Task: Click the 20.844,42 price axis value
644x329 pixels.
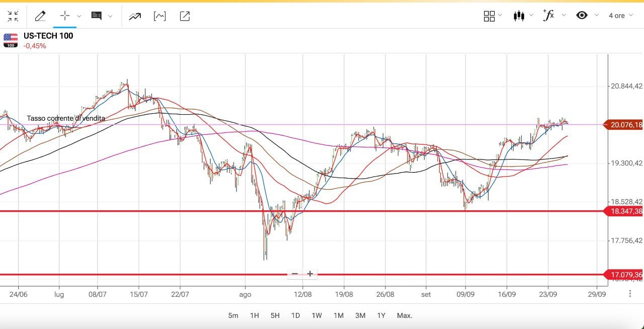Action: click(626, 86)
